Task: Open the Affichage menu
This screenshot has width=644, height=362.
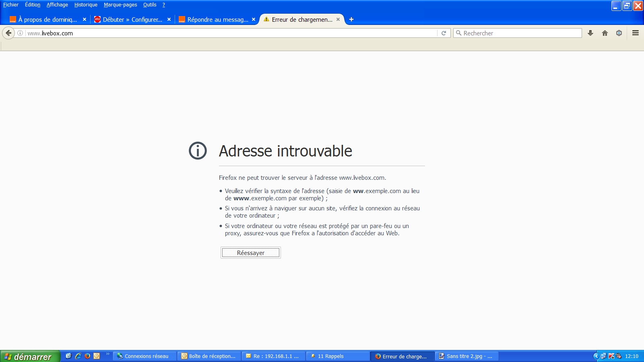Action: 57,5
